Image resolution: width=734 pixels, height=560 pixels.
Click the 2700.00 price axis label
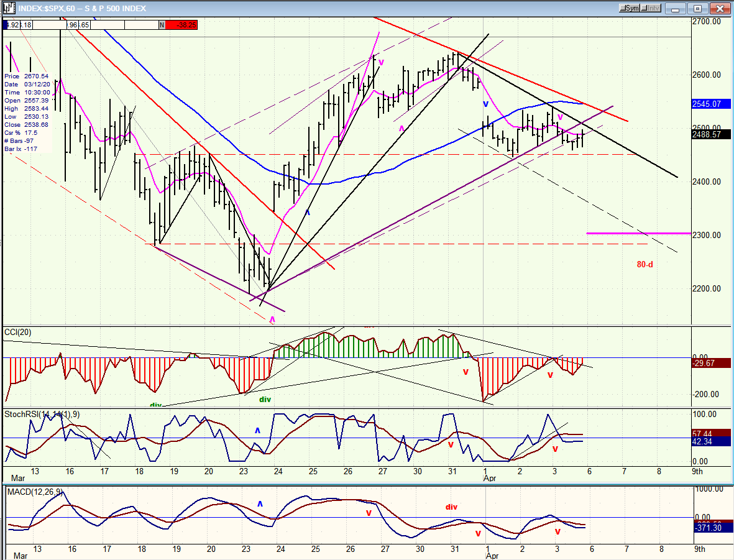click(x=707, y=22)
